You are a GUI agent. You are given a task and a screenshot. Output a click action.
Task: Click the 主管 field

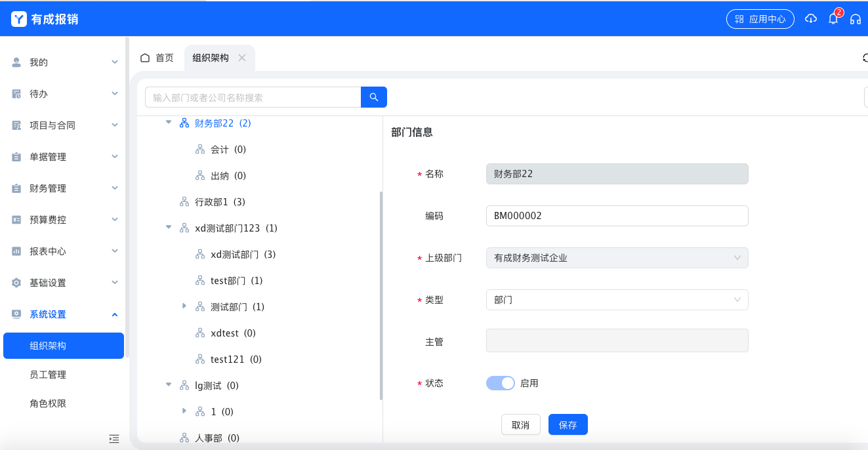click(617, 340)
